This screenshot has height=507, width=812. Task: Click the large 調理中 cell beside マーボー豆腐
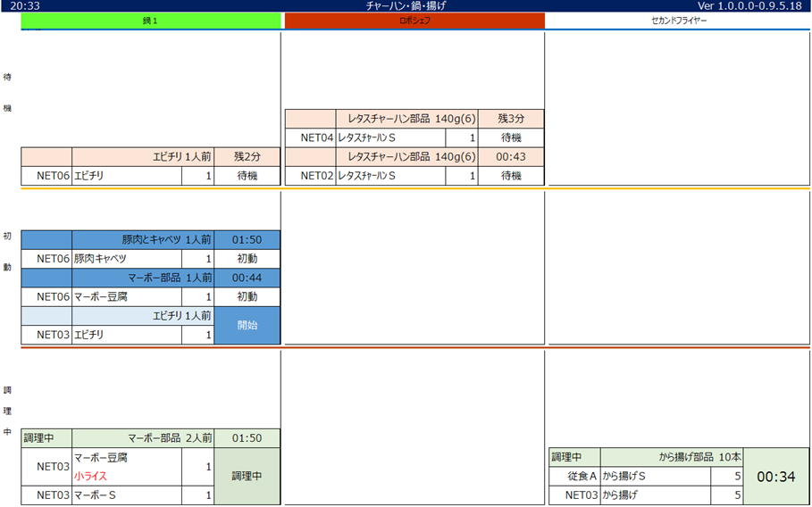tap(247, 476)
